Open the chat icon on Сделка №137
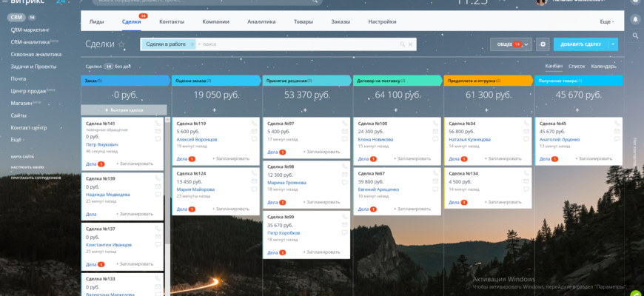The image size is (644, 296). coord(158,244)
